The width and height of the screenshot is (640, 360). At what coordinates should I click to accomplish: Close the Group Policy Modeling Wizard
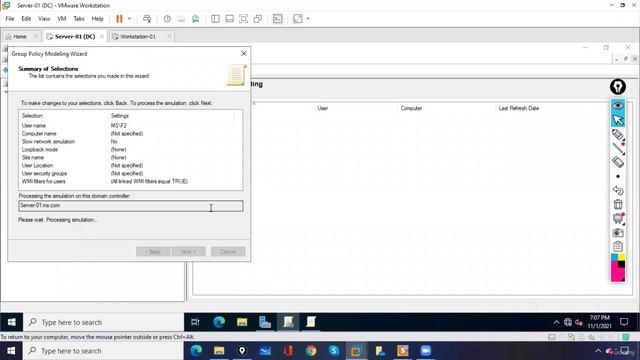tap(244, 53)
